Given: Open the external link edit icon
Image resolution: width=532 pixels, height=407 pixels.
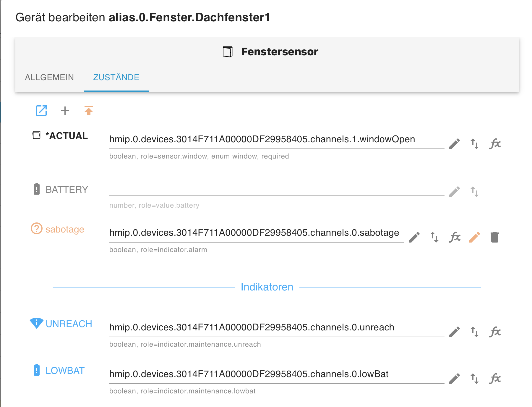Looking at the screenshot, I should pos(41,111).
